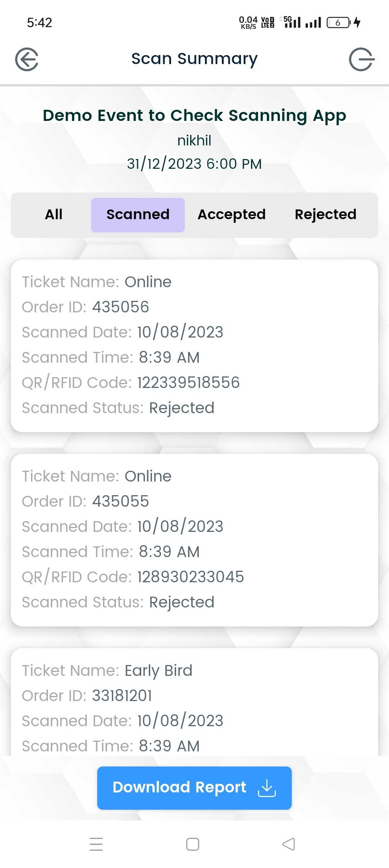
Task: Tap the back arrow icon
Action: [x=27, y=59]
